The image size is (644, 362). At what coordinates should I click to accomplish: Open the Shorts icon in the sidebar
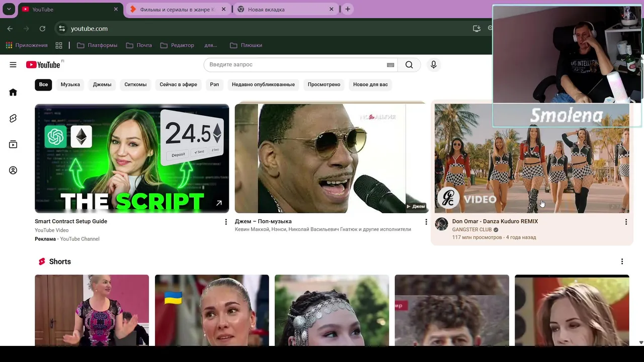[x=13, y=118]
